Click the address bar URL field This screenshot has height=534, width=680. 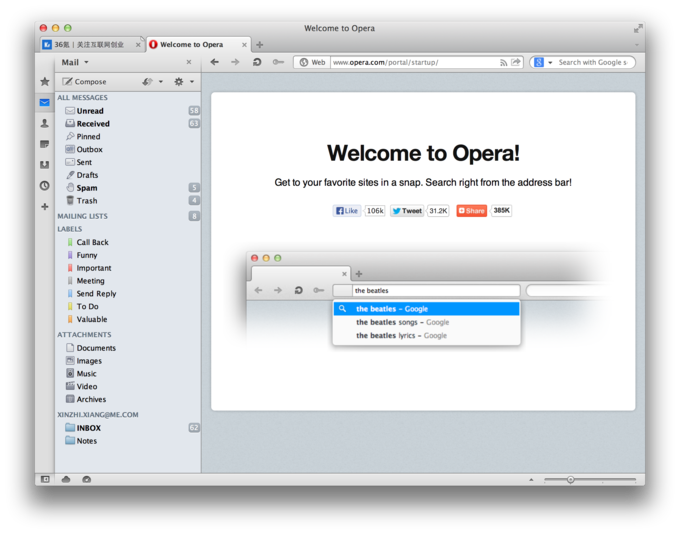click(415, 62)
